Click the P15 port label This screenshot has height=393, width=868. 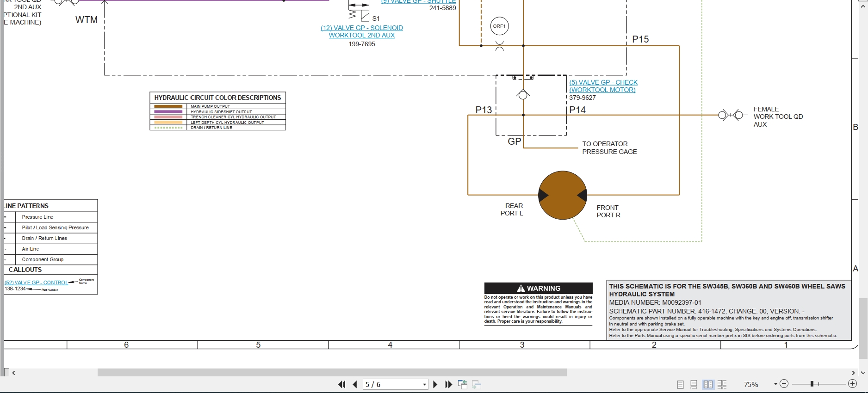point(640,39)
